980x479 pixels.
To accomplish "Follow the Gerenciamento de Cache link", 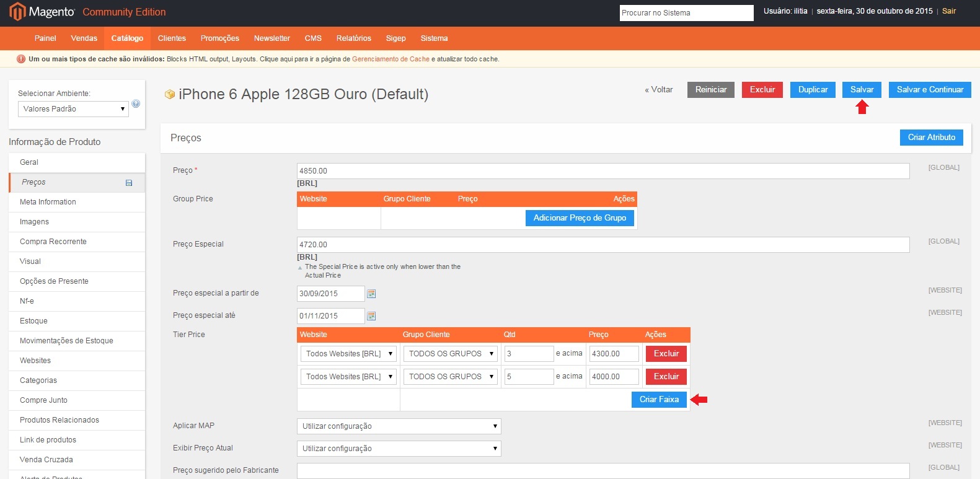I will point(391,59).
